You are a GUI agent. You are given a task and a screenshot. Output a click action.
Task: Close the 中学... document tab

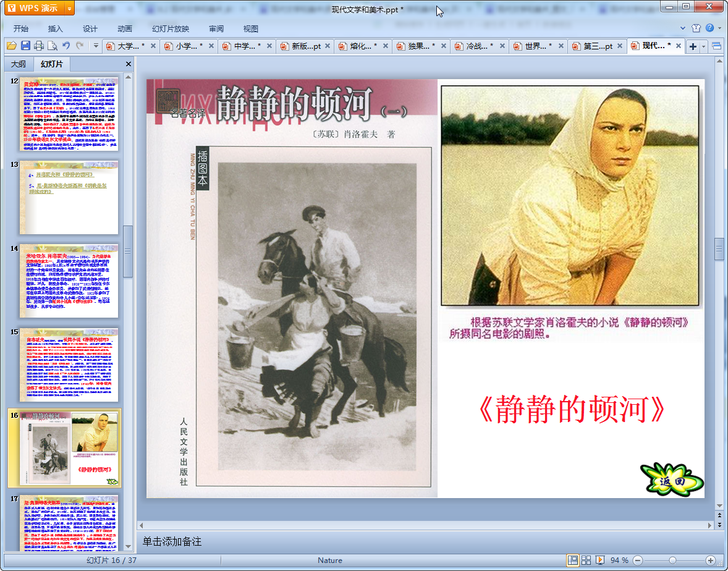click(269, 46)
